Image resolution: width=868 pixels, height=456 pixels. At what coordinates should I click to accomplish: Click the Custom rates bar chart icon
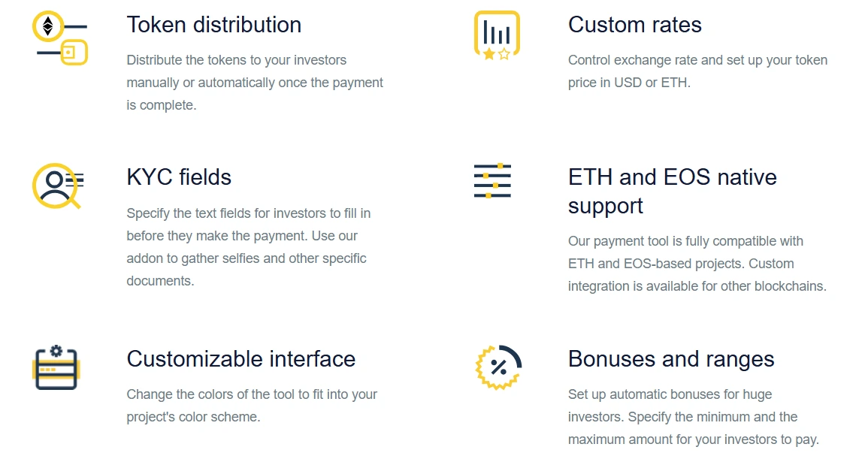[497, 35]
